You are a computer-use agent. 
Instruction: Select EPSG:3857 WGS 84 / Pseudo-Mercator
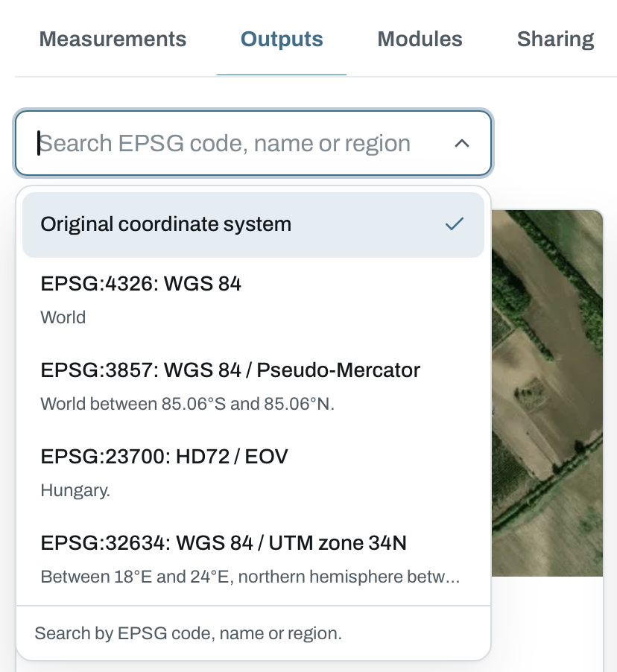[x=253, y=387]
